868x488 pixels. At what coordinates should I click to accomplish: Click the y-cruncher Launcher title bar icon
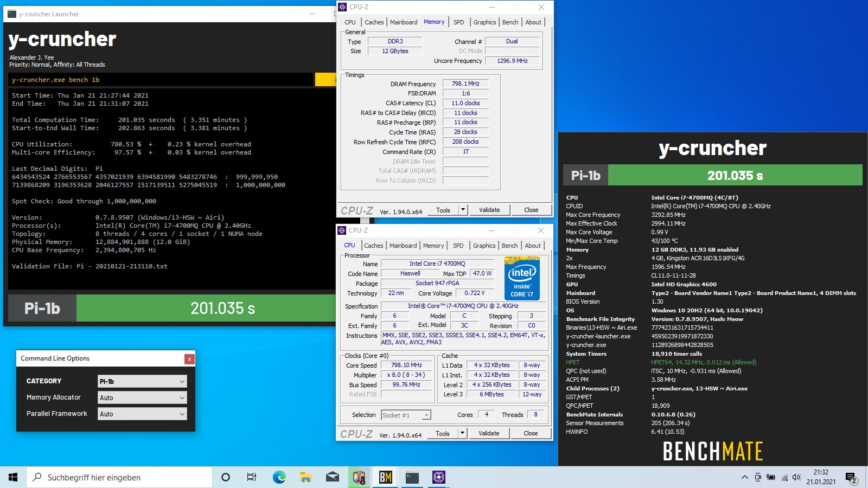point(12,14)
